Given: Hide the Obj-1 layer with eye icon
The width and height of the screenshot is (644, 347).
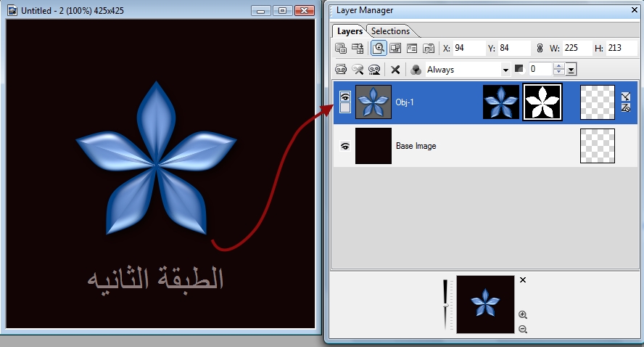Looking at the screenshot, I should tap(345, 96).
